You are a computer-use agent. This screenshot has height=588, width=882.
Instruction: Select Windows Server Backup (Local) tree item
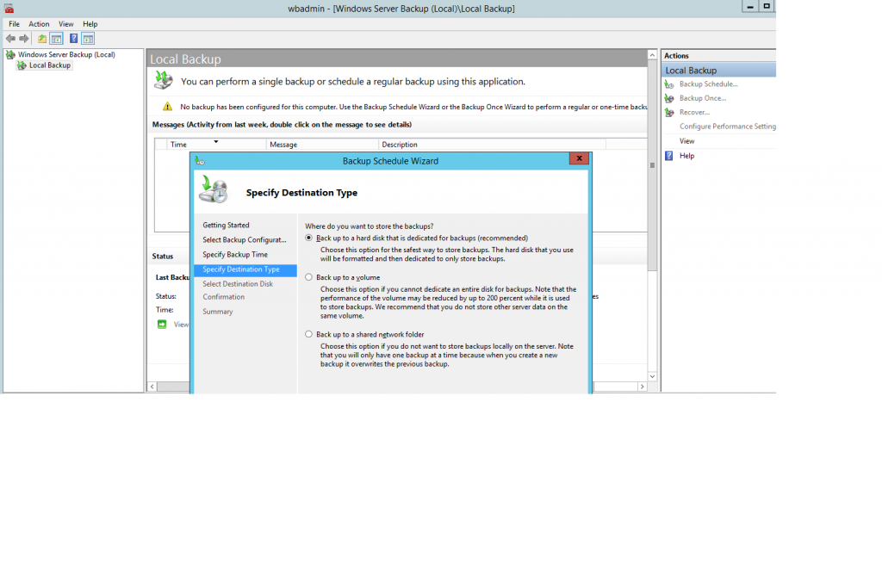(66, 54)
